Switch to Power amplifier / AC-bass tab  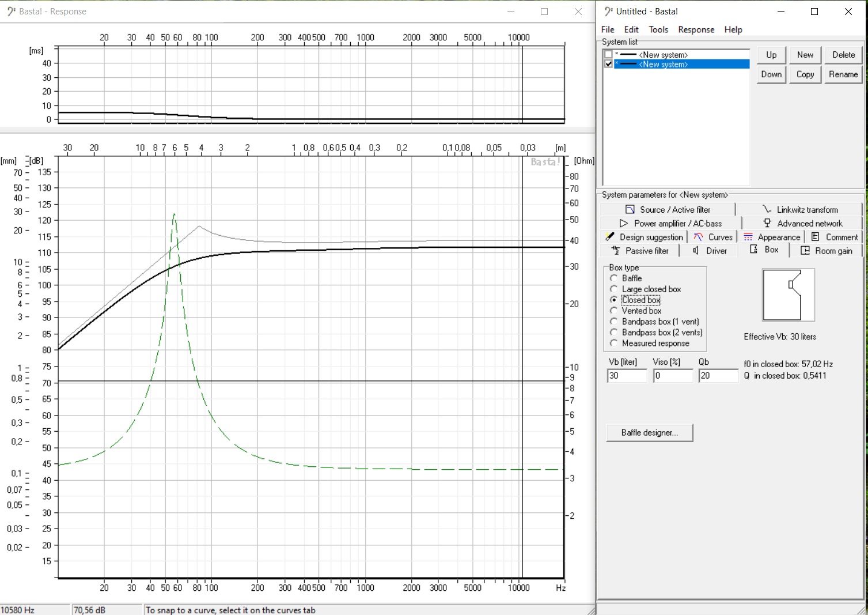[x=670, y=223]
